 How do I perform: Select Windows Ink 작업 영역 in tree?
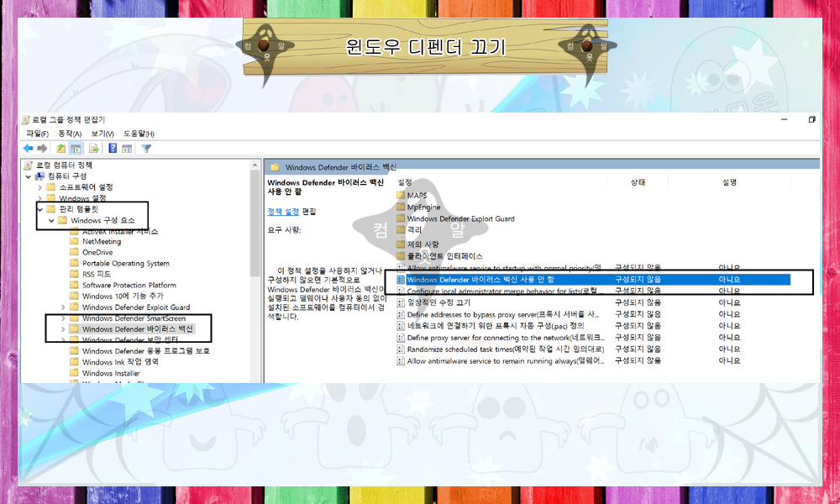point(120,362)
